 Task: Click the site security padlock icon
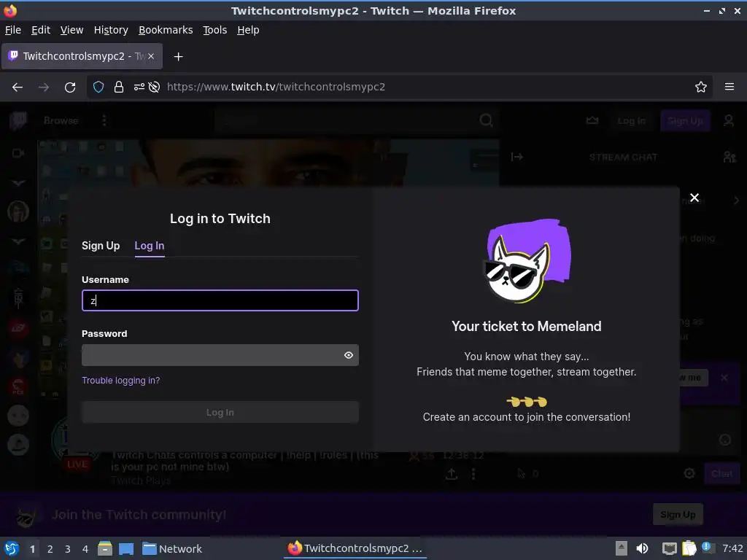119,87
